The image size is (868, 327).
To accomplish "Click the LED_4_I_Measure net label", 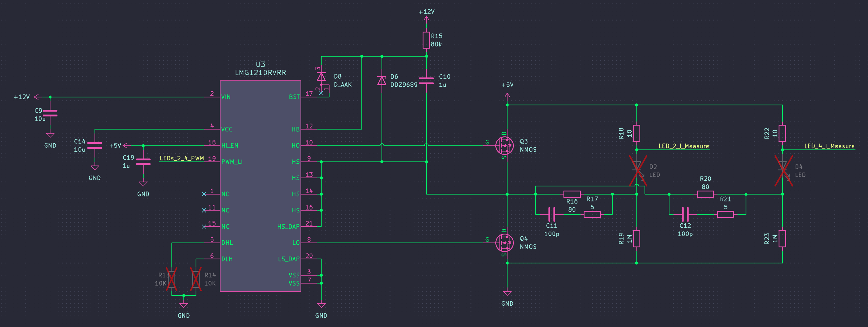I will tap(830, 146).
